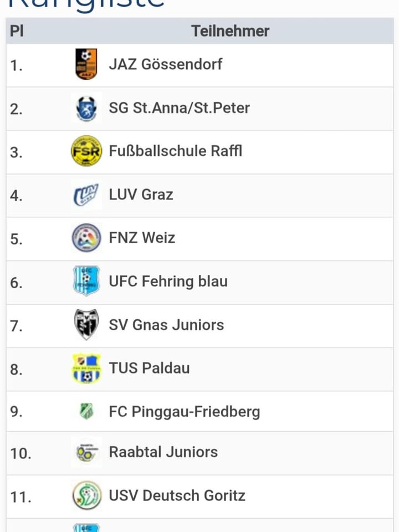This screenshot has height=532, width=399.
Task: Click the TUS Paldau club badge
Action: pos(86,368)
